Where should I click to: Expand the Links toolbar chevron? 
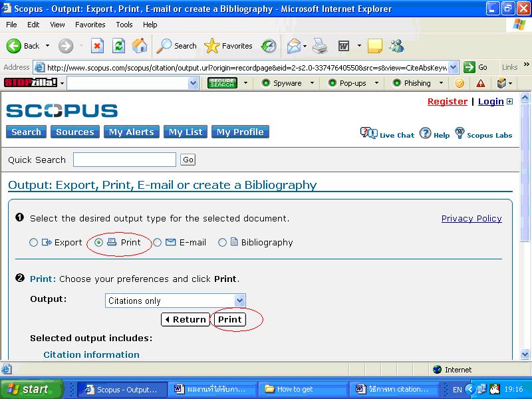[x=526, y=65]
